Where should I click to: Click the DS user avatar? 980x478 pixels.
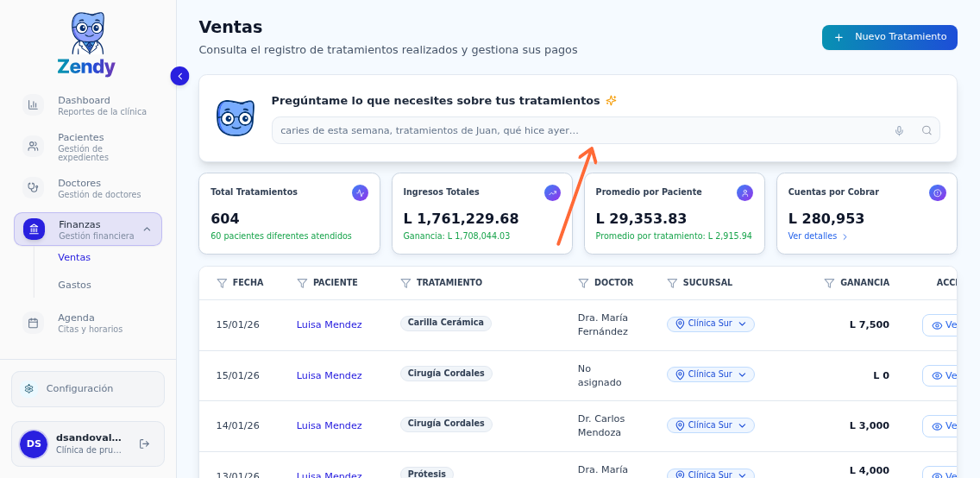[34, 443]
